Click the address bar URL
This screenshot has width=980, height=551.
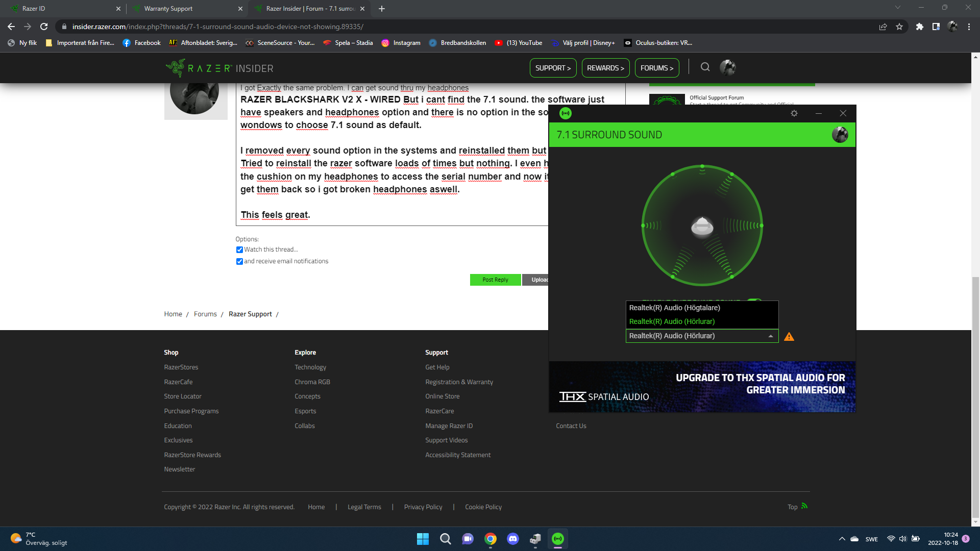tap(218, 27)
